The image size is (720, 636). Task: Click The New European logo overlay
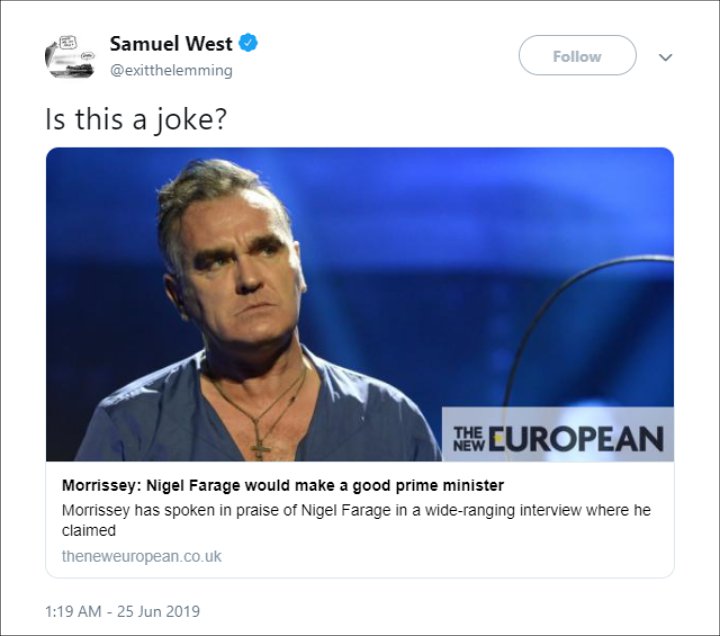558,434
